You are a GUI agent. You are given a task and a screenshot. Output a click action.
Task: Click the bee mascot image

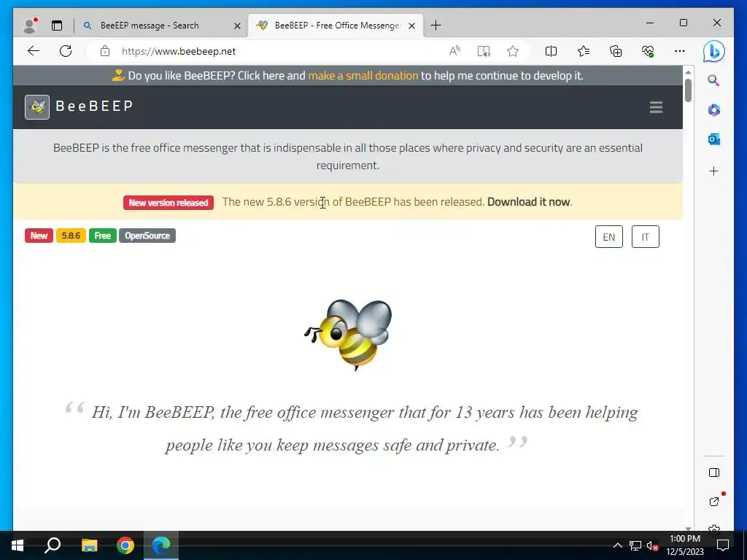(349, 334)
